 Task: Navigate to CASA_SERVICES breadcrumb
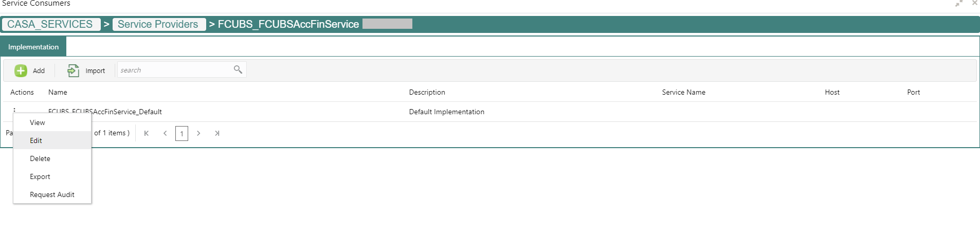coord(50,24)
